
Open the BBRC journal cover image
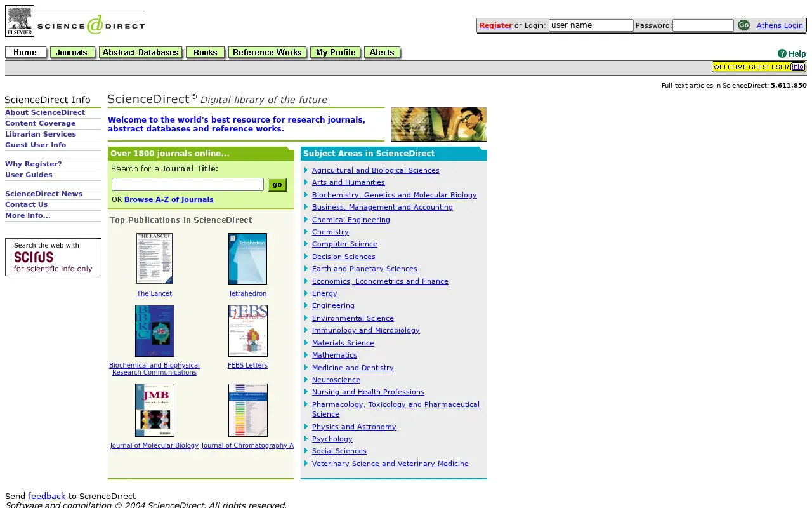tap(154, 331)
